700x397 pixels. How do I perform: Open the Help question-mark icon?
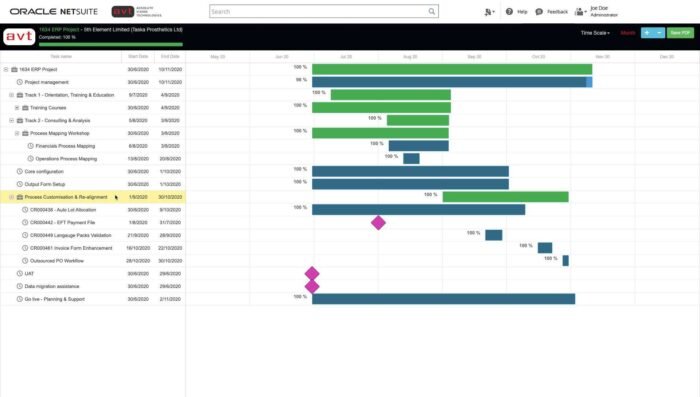click(x=509, y=12)
